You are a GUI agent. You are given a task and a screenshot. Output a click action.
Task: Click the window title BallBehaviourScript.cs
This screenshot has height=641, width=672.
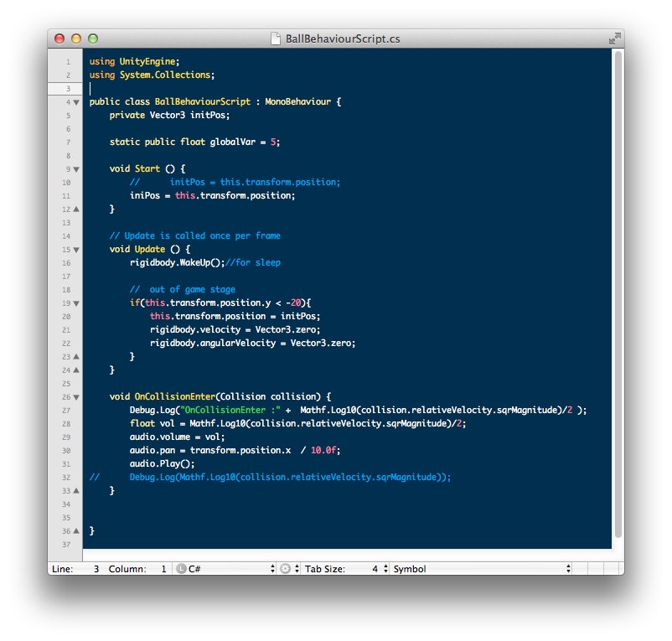pos(342,39)
